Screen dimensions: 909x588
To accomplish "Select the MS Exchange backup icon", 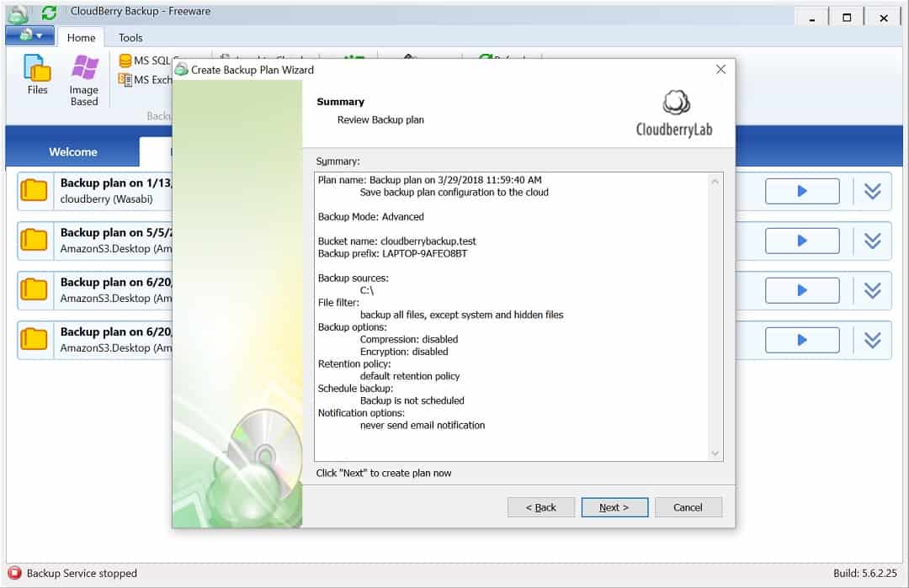I will click(125, 79).
